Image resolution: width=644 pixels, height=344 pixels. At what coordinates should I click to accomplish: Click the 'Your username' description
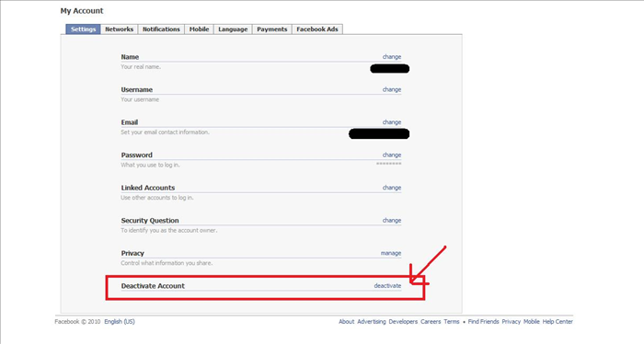(x=140, y=99)
